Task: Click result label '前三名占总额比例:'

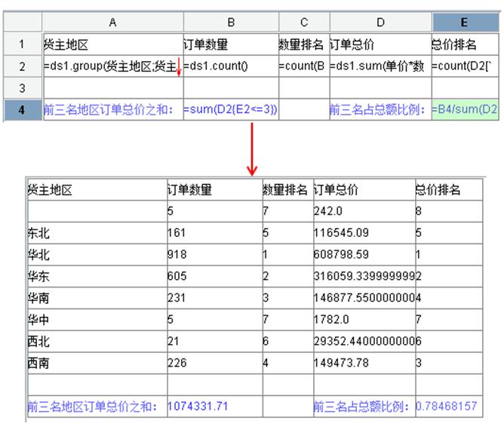Action: 361,407
